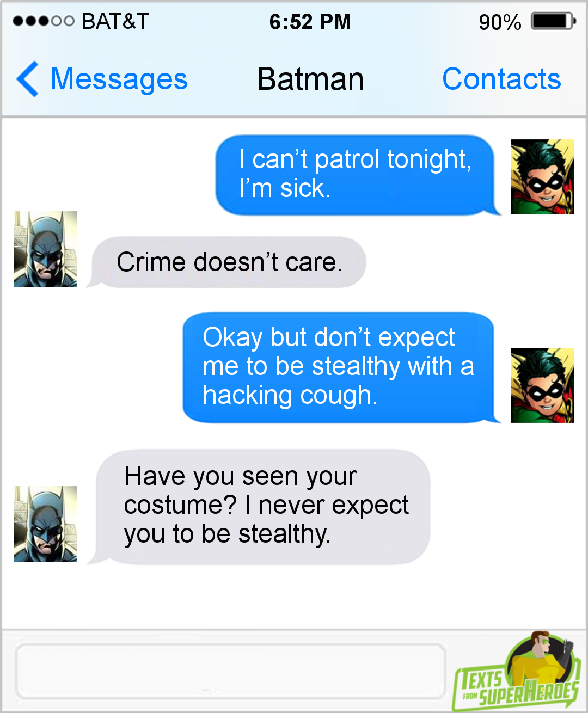588x713 pixels.
Task: Tap Robin's avatar beside the hacking cough message
Action: tap(543, 385)
